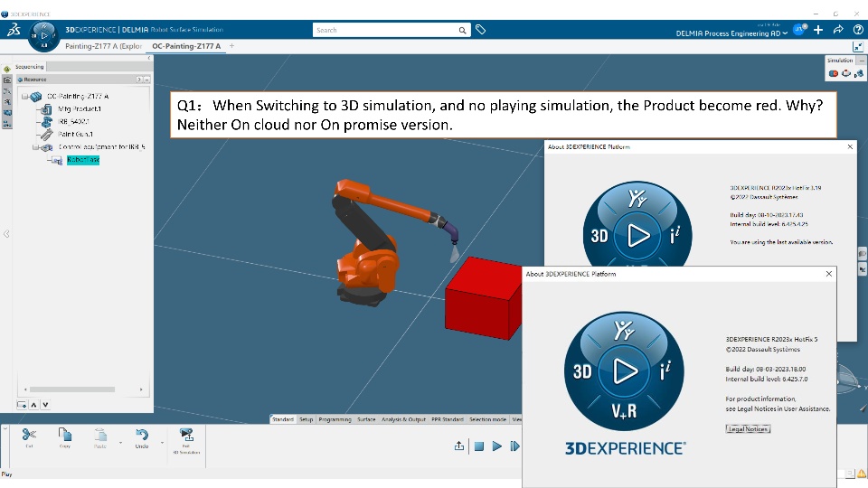Select the highlighted RobotTask item

pyautogui.click(x=83, y=159)
